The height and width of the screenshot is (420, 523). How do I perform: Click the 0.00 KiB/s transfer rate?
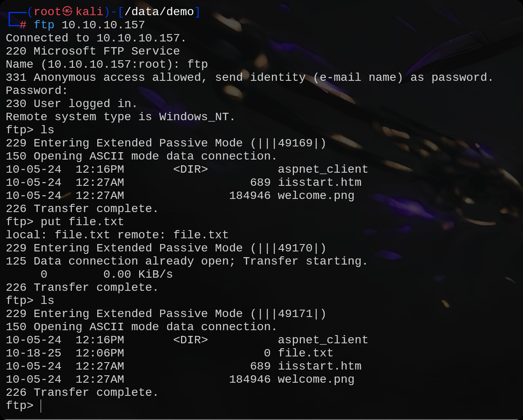tap(138, 274)
